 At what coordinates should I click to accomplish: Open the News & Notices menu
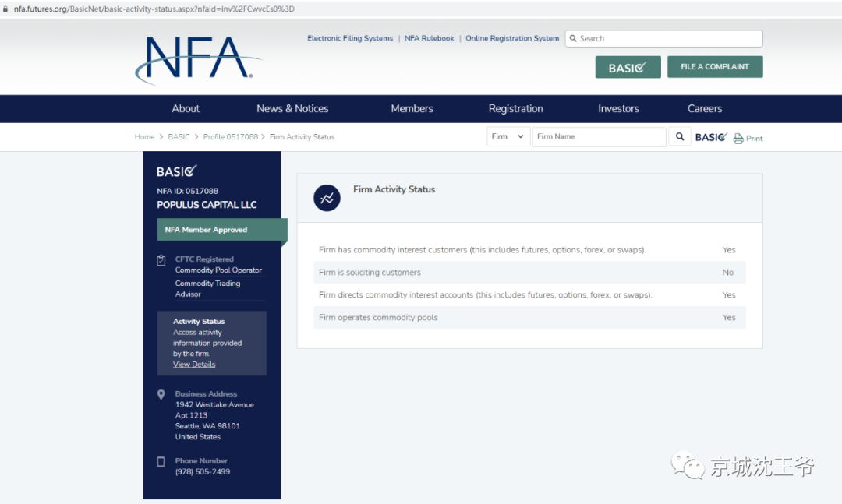292,109
